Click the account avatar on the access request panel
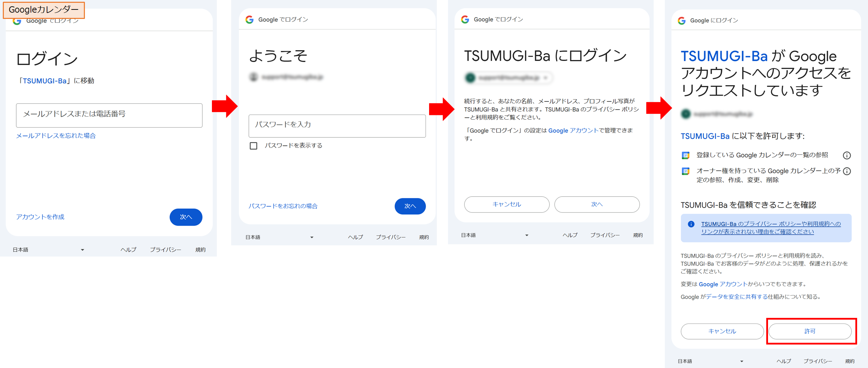The height and width of the screenshot is (368, 868). (x=686, y=114)
